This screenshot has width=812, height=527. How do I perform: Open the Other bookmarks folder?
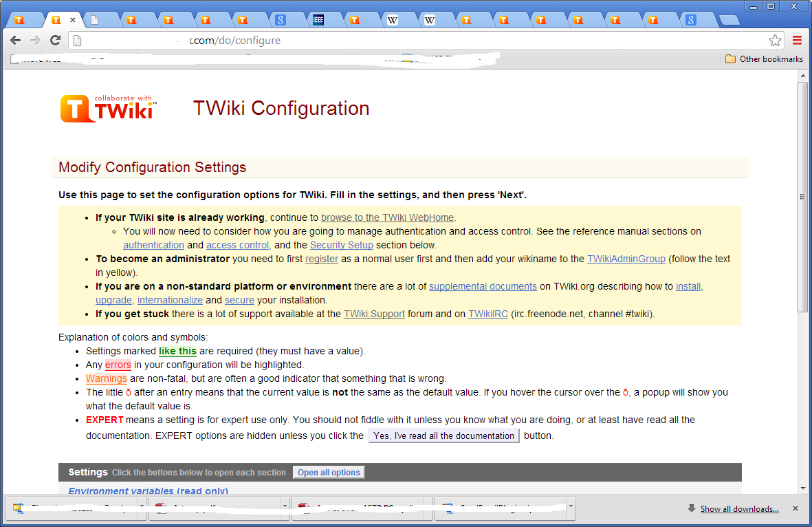[x=764, y=59]
